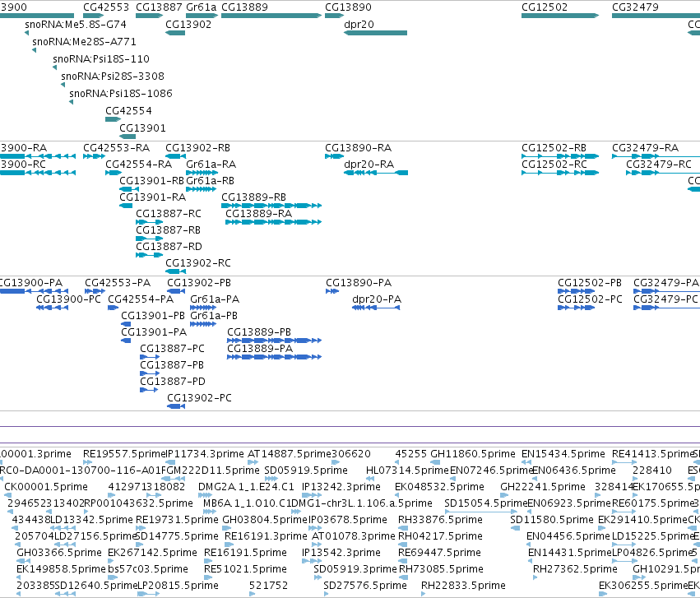This screenshot has width=700, height=598.
Task: Select the CG13887-RC transcript
Action: 150,222
